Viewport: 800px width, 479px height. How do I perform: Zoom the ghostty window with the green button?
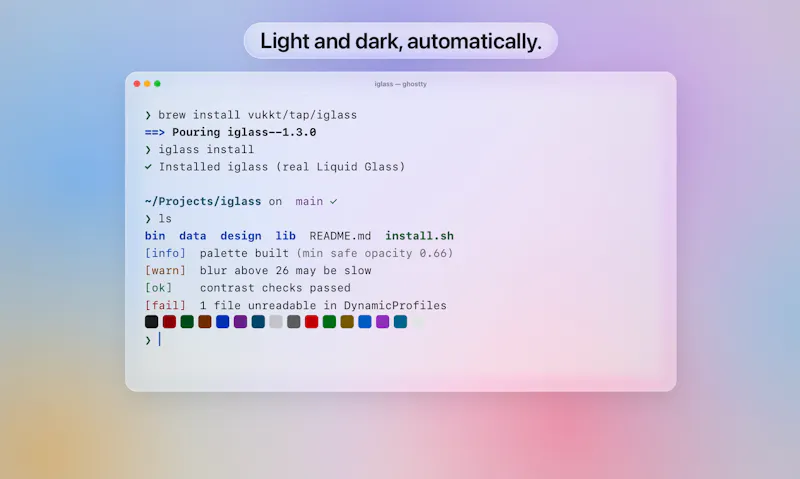pyautogui.click(x=157, y=84)
